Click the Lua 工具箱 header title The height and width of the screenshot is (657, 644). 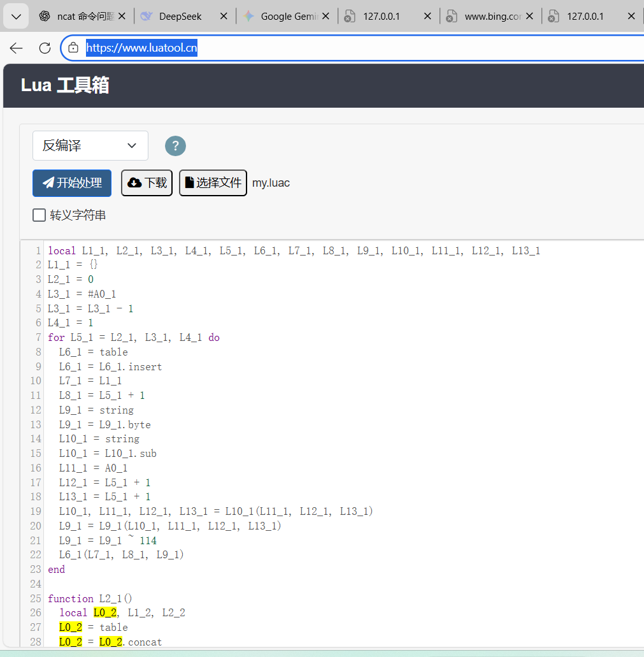[x=65, y=85]
